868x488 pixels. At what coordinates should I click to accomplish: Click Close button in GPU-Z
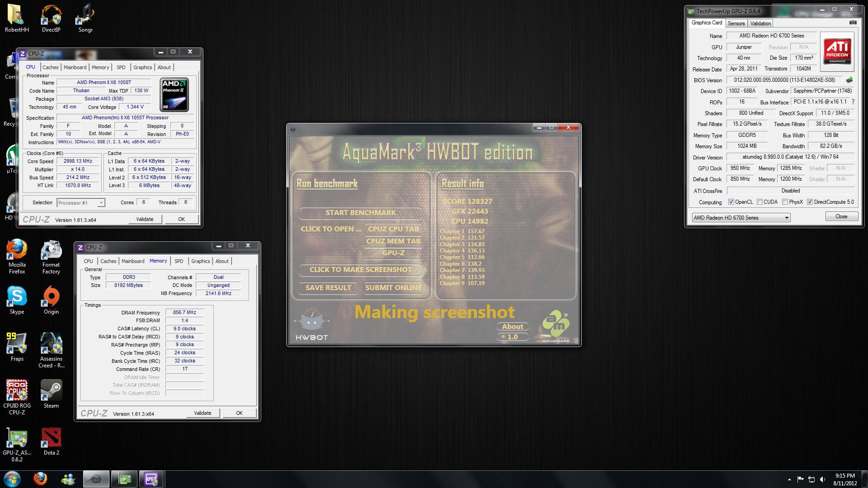click(841, 216)
